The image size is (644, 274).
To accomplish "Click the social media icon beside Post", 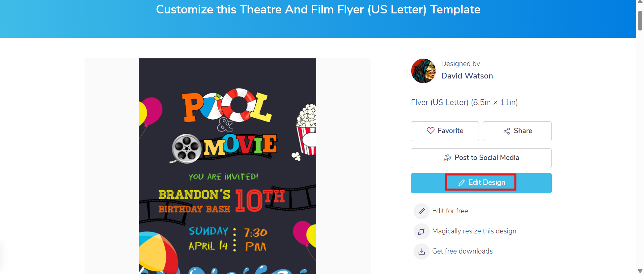I will pos(447,158).
